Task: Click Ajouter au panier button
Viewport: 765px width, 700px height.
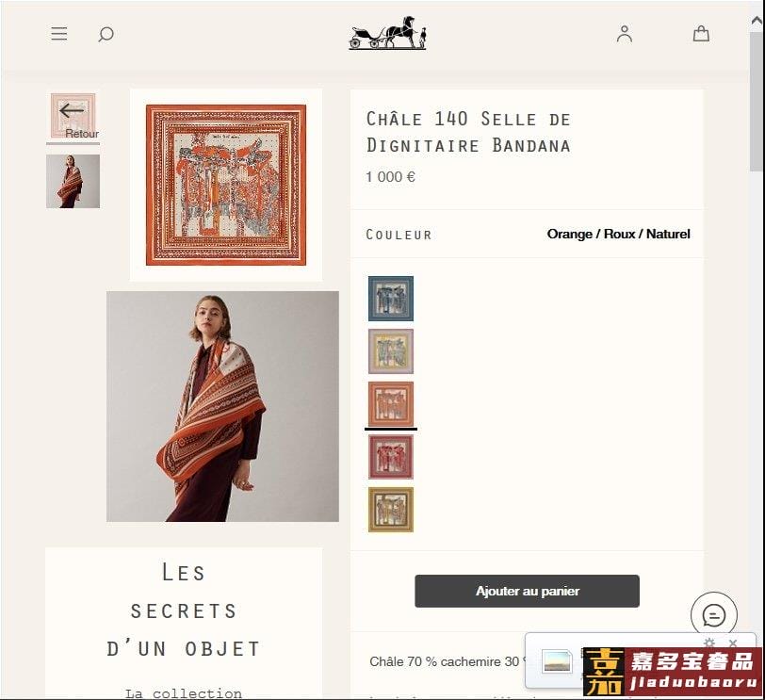Action: (x=527, y=591)
